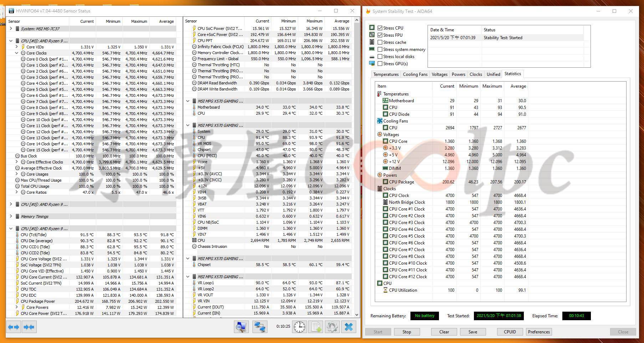
Task: Open HWiNFO sensor settings gear icon
Action: pyautogui.click(x=332, y=327)
